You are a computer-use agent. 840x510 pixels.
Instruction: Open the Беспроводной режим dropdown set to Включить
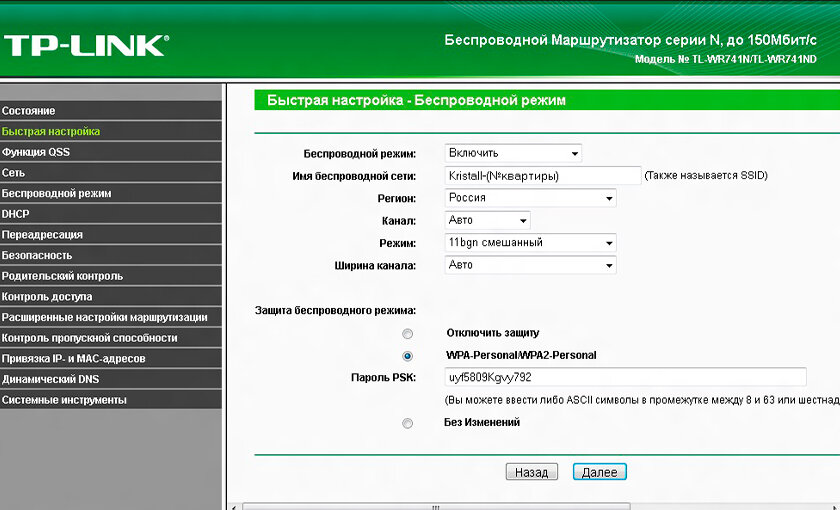coord(513,153)
